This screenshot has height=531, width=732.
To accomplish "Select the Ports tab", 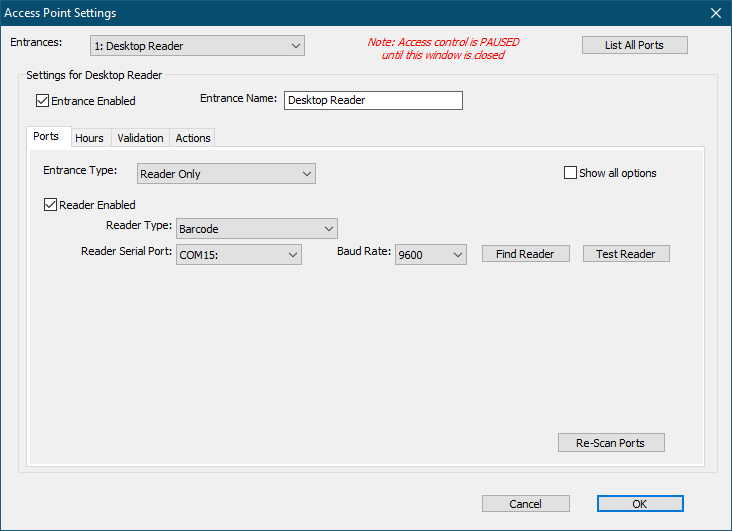I will click(x=46, y=137).
